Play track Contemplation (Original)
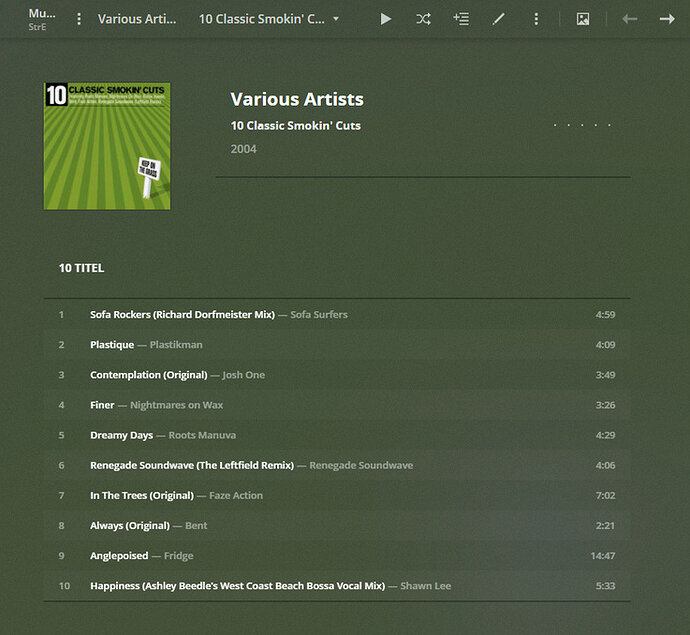 click(149, 375)
